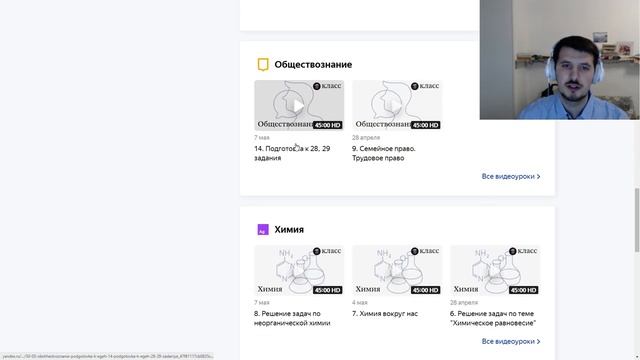This screenshot has height=360, width=640.
Task: Click the класс logo on the first Обществознание thumbnail
Action: click(x=327, y=86)
